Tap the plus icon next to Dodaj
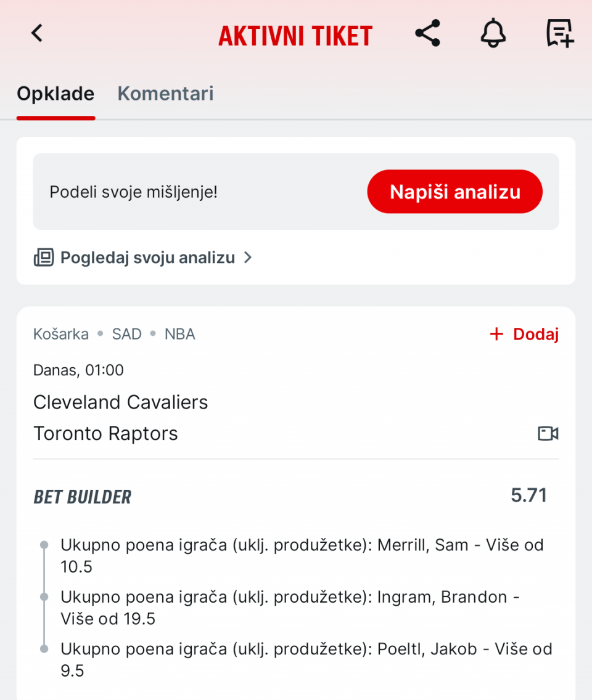The image size is (592, 700). point(496,335)
